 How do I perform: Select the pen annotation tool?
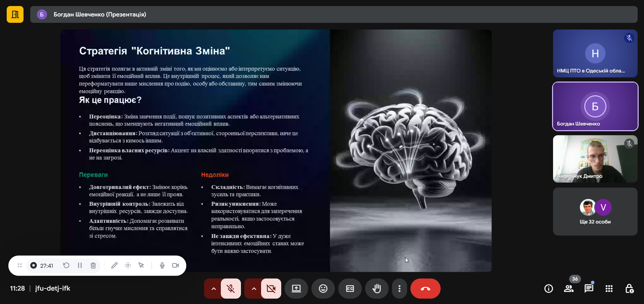coord(114,265)
